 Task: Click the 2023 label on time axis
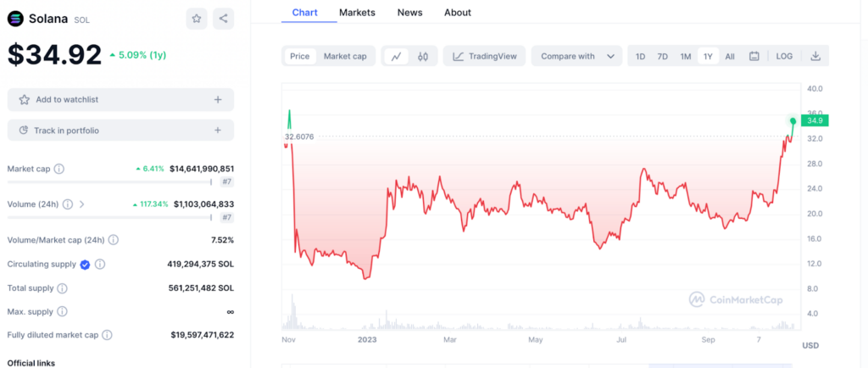pos(367,338)
